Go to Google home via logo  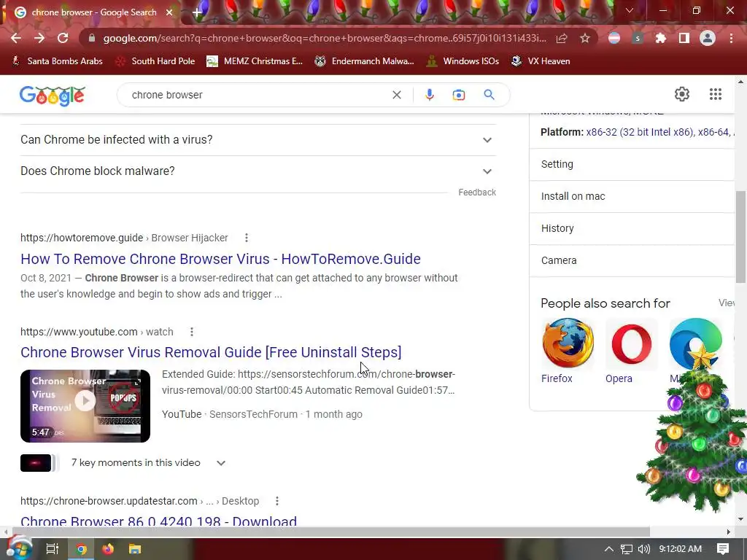pyautogui.click(x=53, y=96)
